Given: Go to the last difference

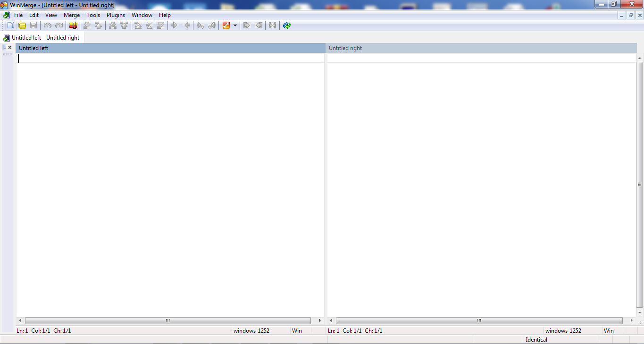Looking at the screenshot, I should pyautogui.click(x=161, y=25).
